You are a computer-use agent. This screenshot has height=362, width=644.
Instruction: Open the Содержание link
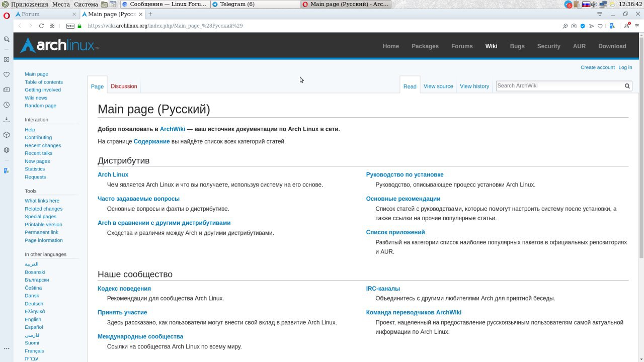(151, 141)
